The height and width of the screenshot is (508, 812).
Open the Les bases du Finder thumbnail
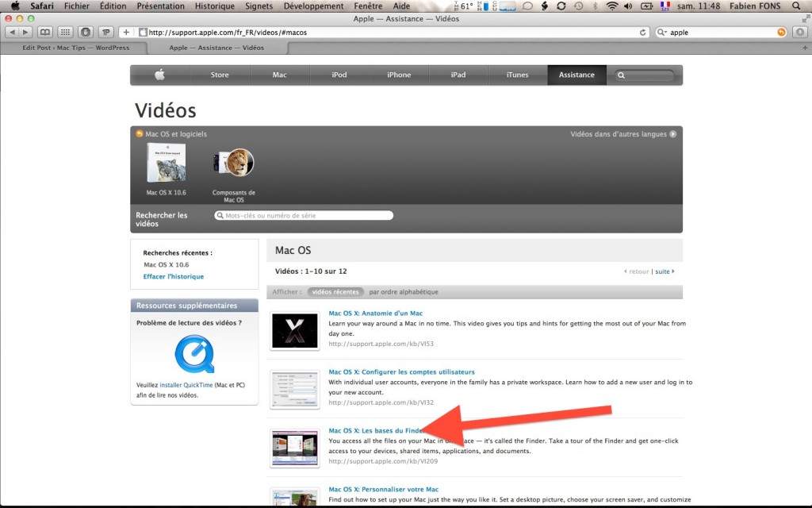295,448
